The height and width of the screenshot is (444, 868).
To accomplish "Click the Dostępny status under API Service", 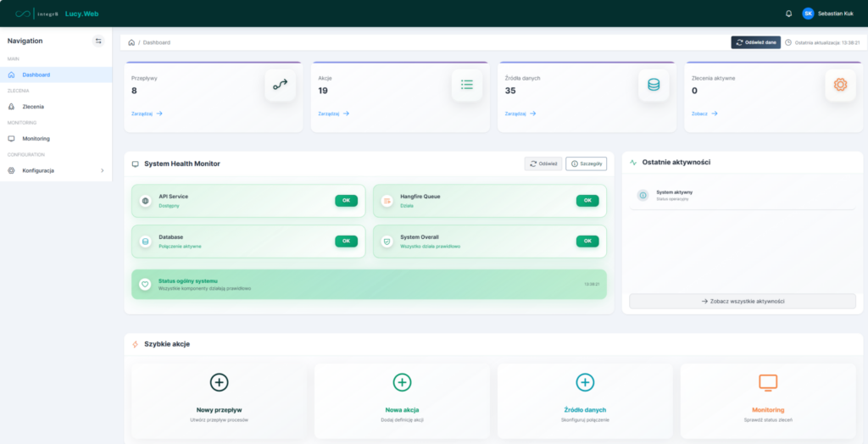I will coord(169,205).
